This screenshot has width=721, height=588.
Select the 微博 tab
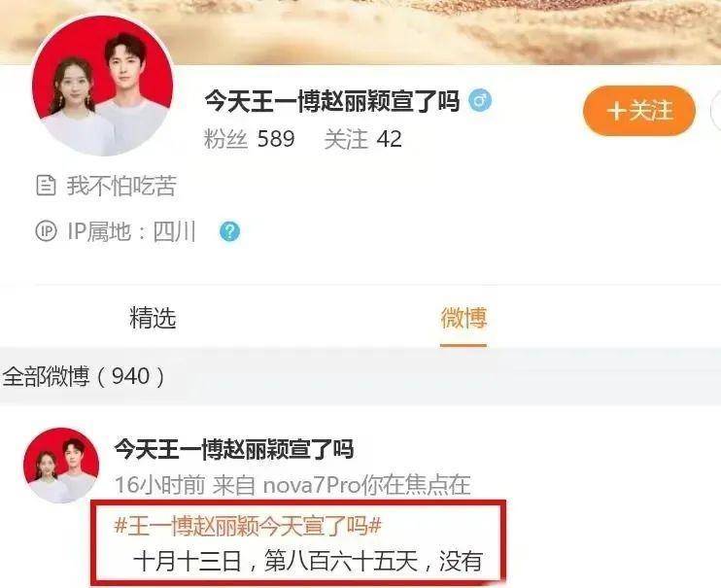463,318
